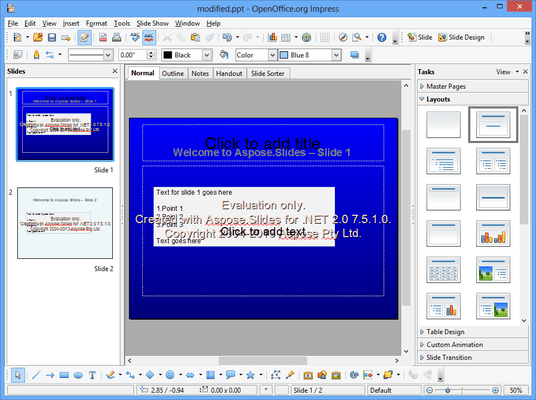Click the Shadow icon next to Blue 8

pyautogui.click(x=354, y=55)
